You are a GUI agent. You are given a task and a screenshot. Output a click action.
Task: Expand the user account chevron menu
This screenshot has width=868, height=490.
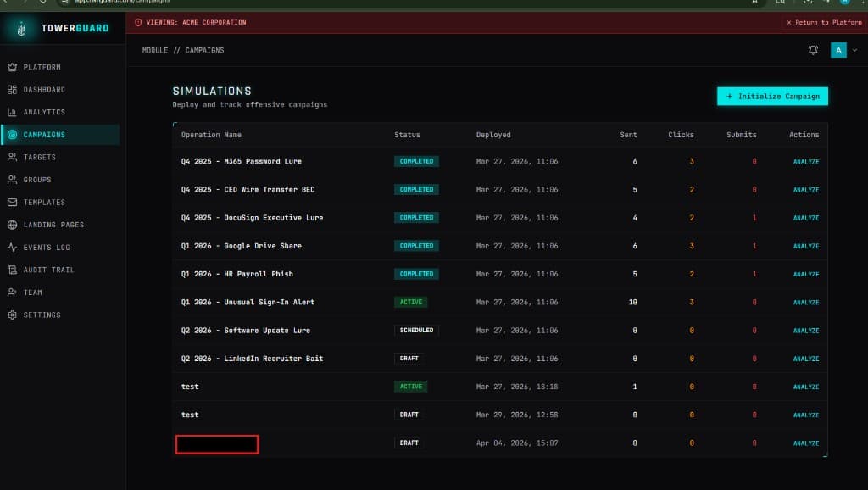854,50
